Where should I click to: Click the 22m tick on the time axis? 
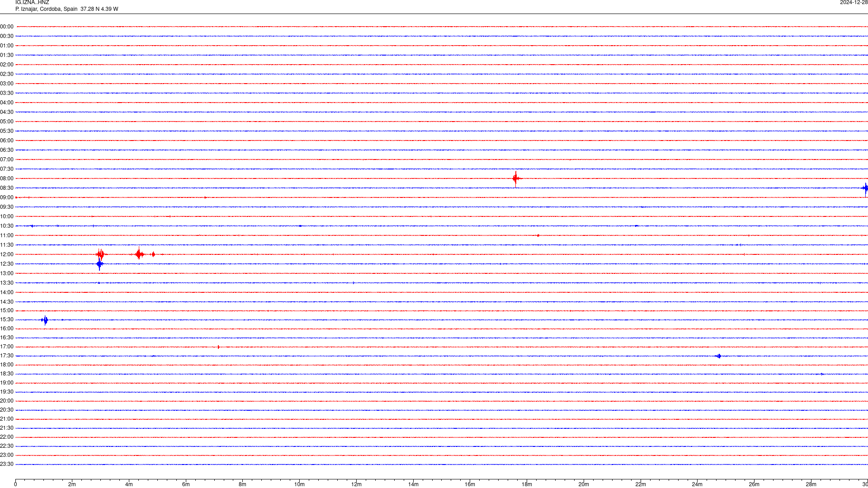[x=641, y=484]
